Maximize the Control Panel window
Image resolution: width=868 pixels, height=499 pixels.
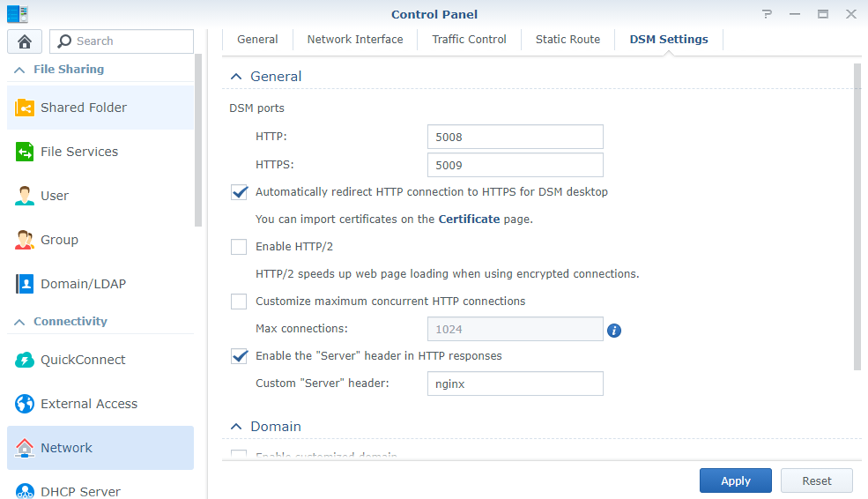tap(823, 14)
